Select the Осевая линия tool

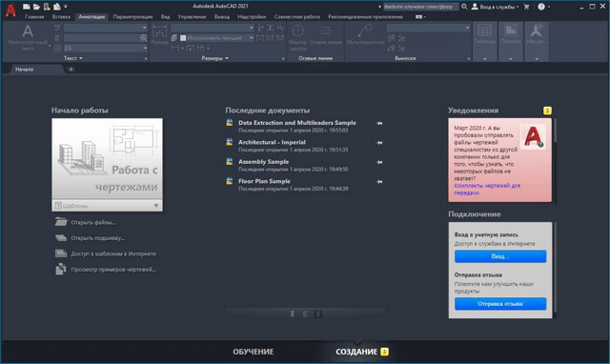pos(326,35)
